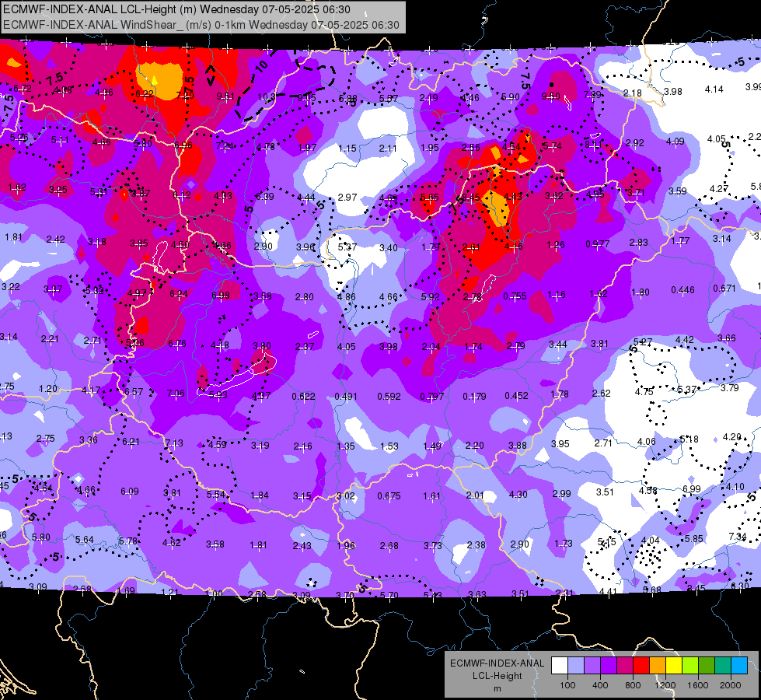Click the vivid violet legend swatch
The height and width of the screenshot is (700, 761).
click(x=609, y=666)
